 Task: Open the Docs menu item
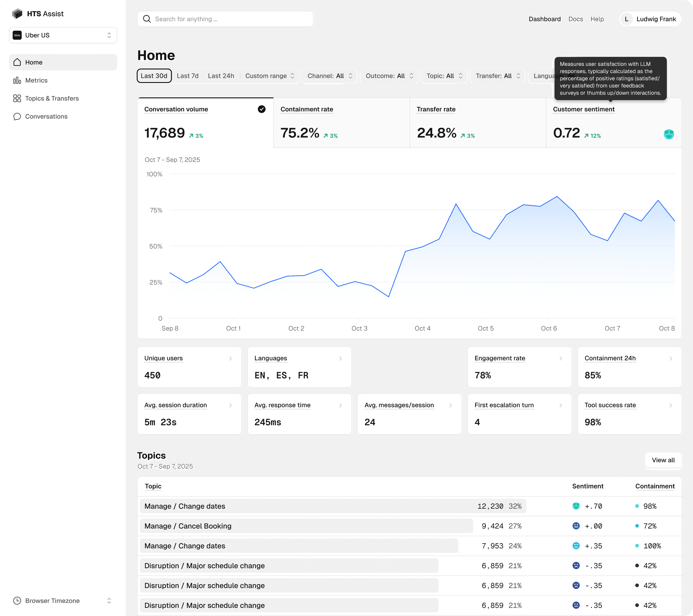575,19
